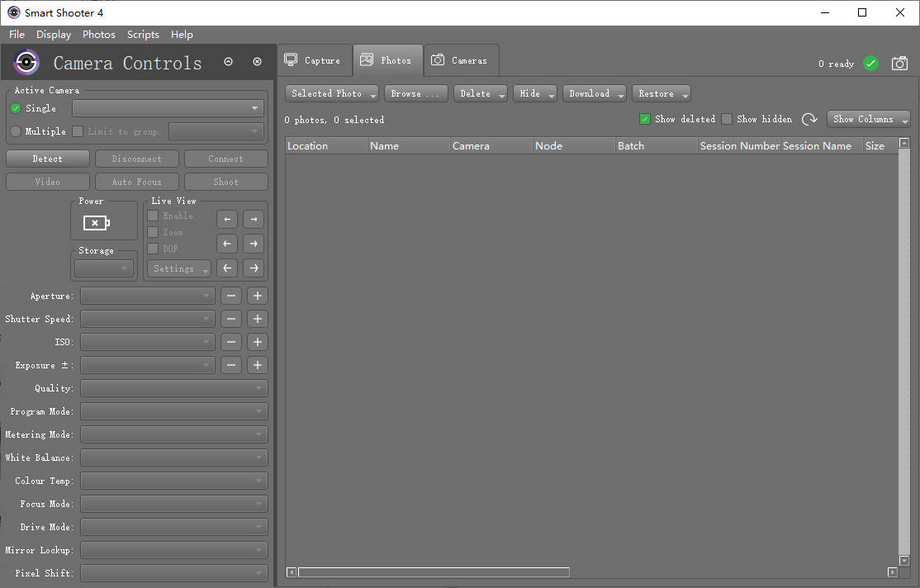Screen dimensions: 920x588
Task: Switch to the Capture tab
Action: pos(315,60)
